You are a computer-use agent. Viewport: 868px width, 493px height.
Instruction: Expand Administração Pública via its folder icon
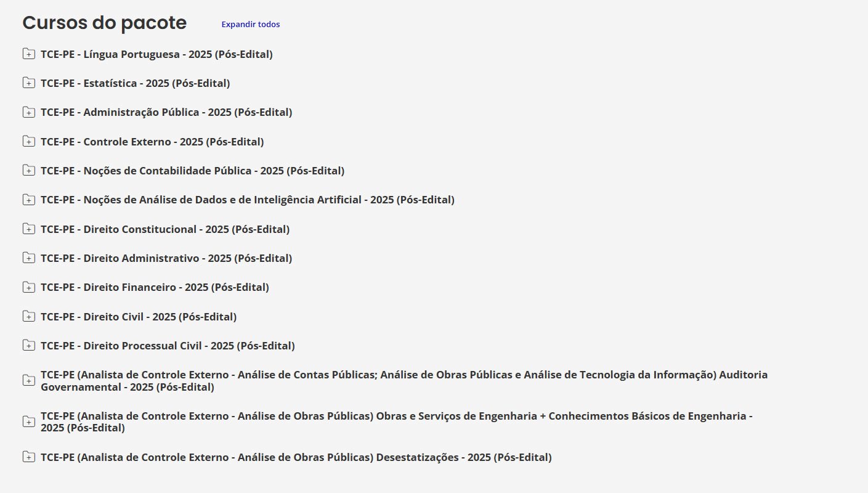[x=28, y=112]
